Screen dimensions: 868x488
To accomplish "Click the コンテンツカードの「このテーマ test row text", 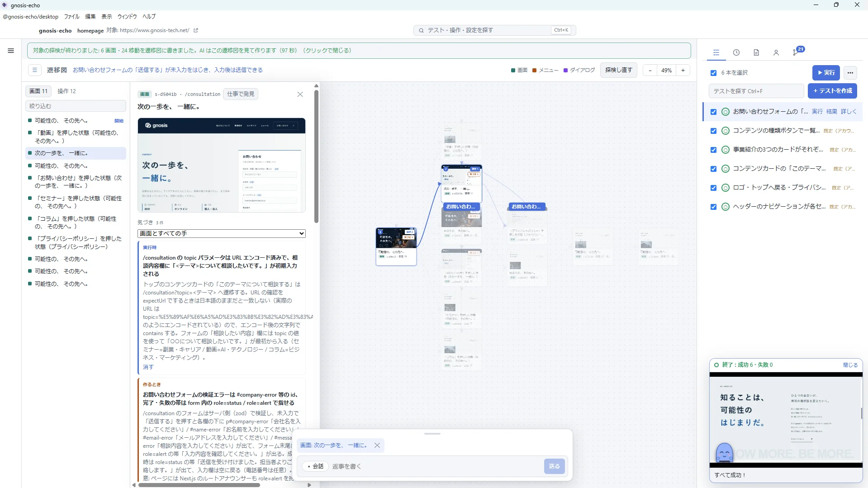I will [x=779, y=169].
